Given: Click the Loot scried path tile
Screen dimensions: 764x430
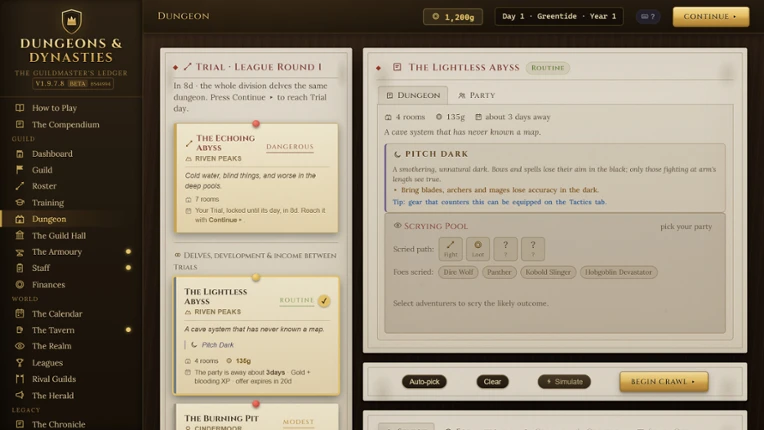Looking at the screenshot, I should [478, 249].
